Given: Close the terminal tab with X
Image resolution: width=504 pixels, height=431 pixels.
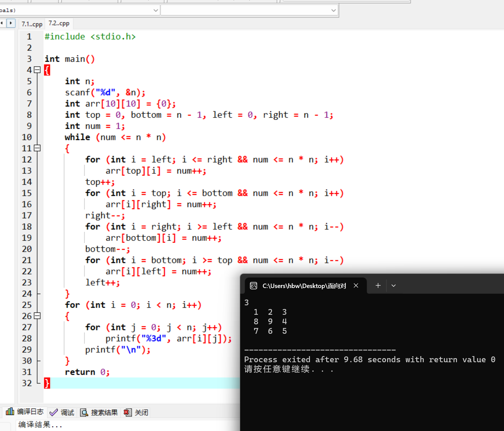Looking at the screenshot, I should [x=356, y=286].
